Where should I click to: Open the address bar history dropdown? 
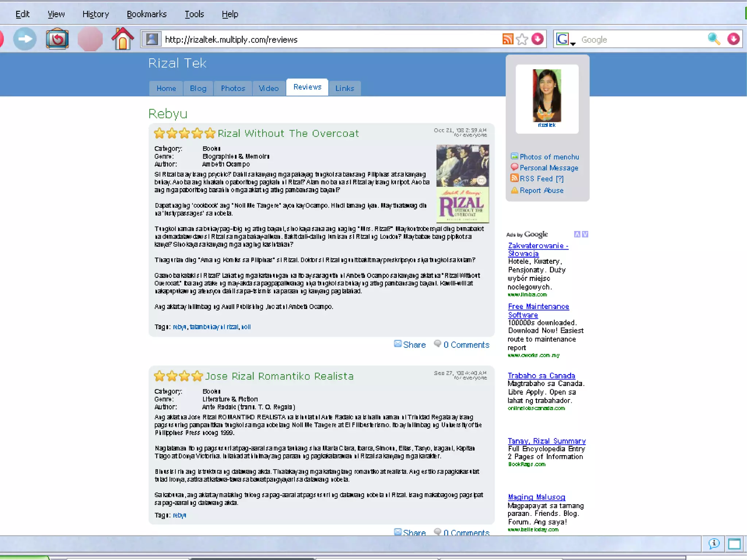[x=537, y=39]
